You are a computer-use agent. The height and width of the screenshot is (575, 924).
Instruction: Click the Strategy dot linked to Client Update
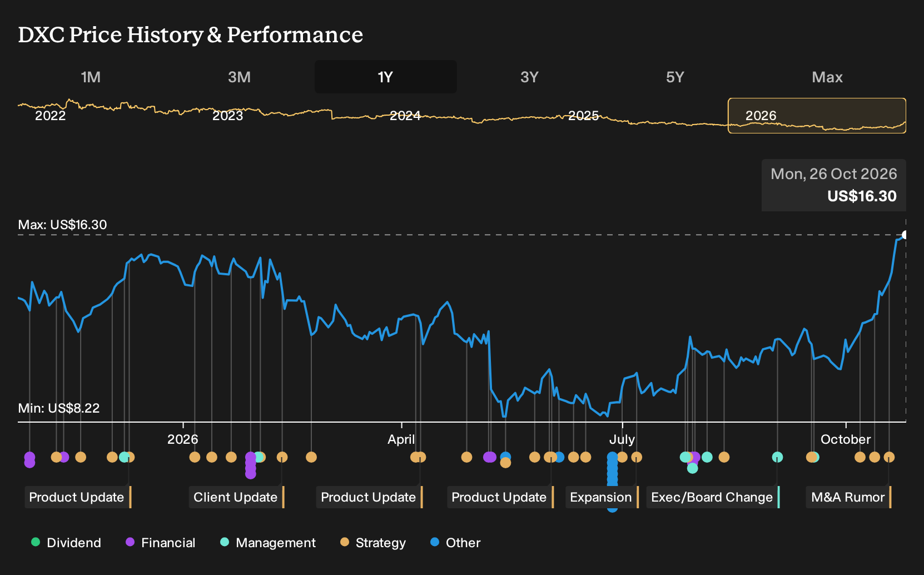282,457
